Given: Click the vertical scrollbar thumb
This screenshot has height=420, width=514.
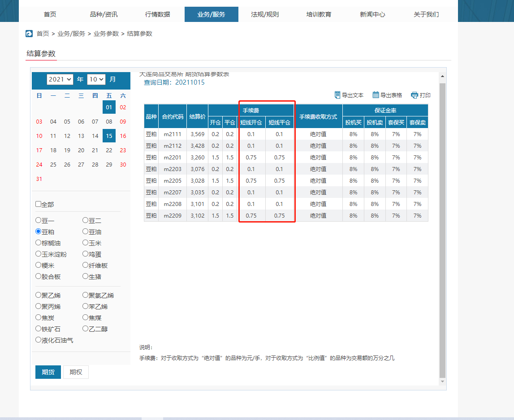Looking at the screenshot, I should [443, 230].
